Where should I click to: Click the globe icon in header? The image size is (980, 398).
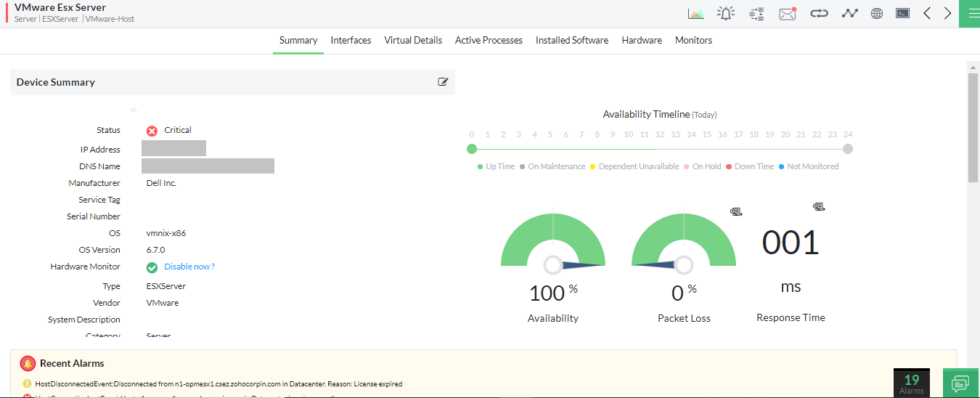tap(876, 13)
